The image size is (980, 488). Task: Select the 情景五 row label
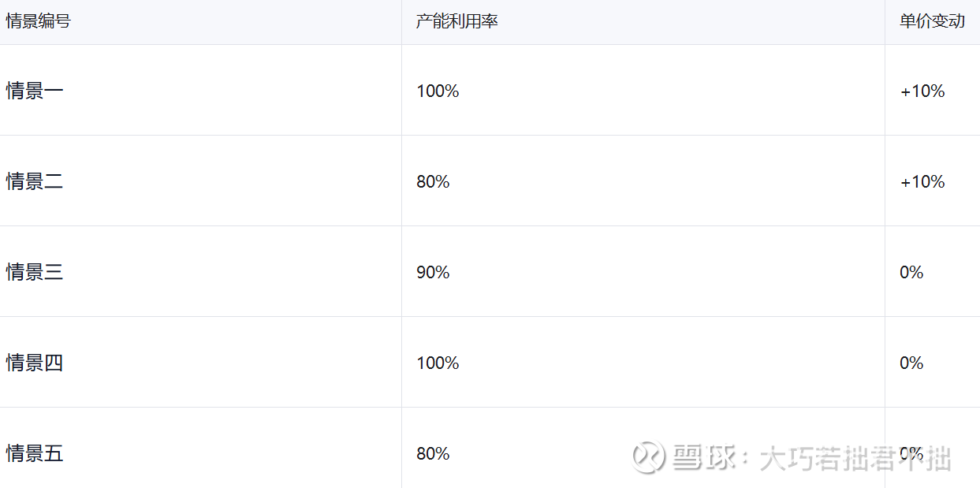click(35, 453)
